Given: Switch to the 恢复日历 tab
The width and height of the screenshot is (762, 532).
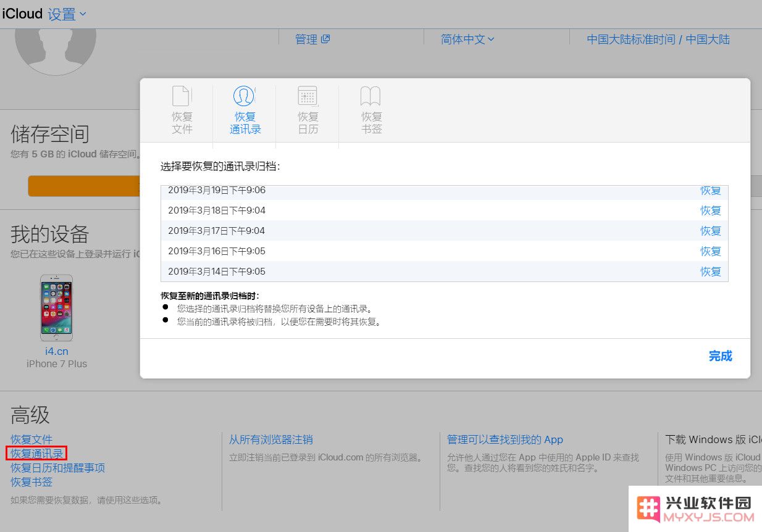Looking at the screenshot, I should tap(308, 110).
